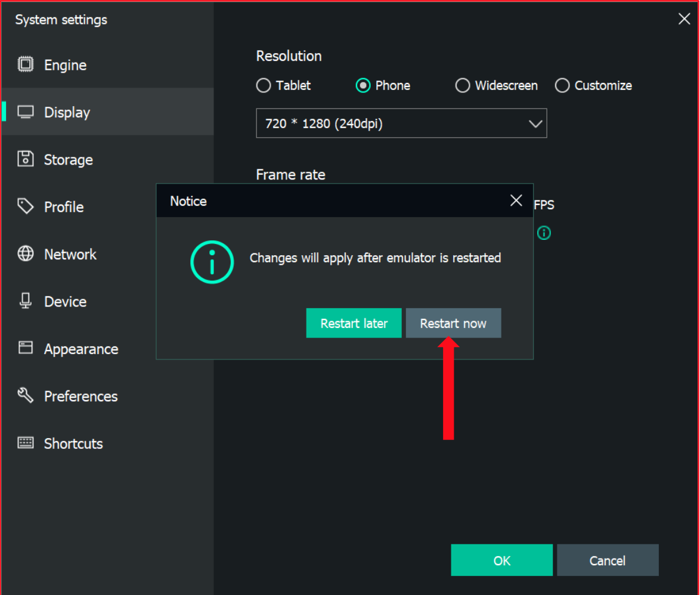The height and width of the screenshot is (595, 700).
Task: Open the 720 * 1280 resolution dropdown
Action: (x=401, y=123)
